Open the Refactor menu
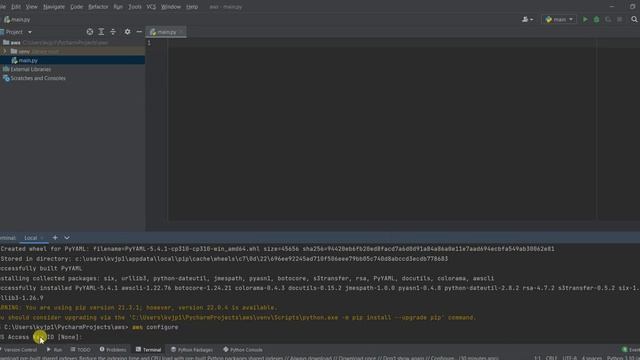Viewport: 640px width, 360px height. tap(98, 7)
